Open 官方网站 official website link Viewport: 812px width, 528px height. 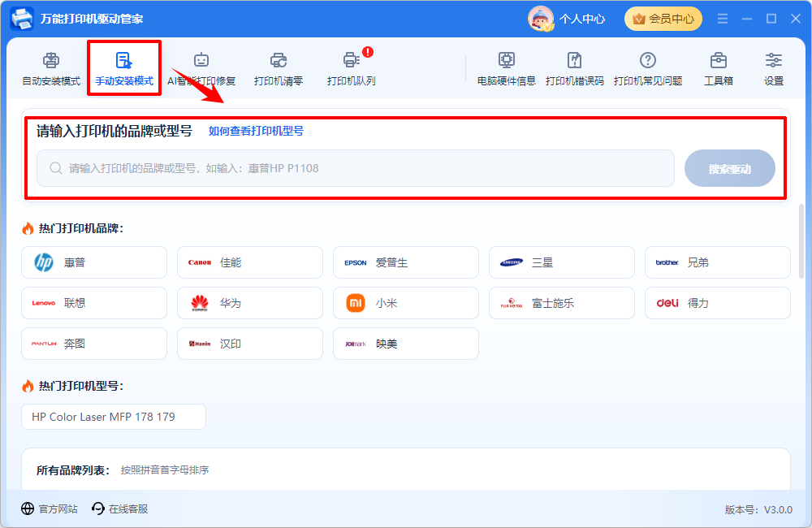click(x=50, y=509)
